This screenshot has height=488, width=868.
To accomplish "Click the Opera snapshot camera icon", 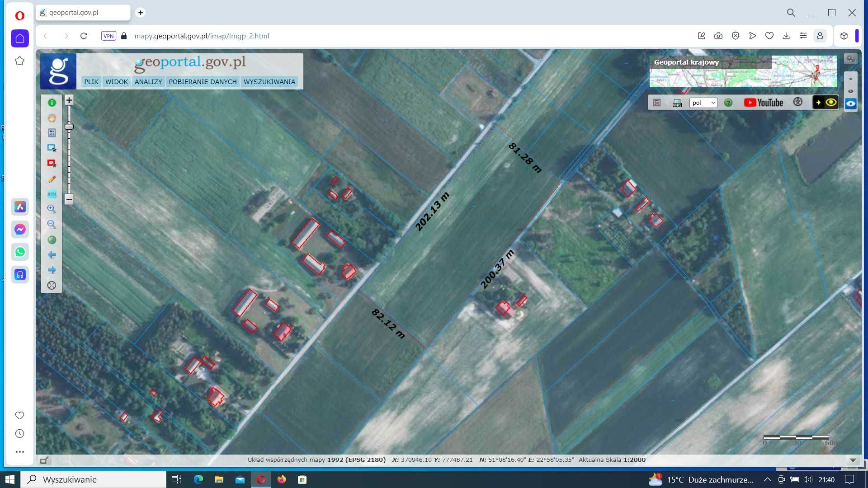I will [718, 36].
